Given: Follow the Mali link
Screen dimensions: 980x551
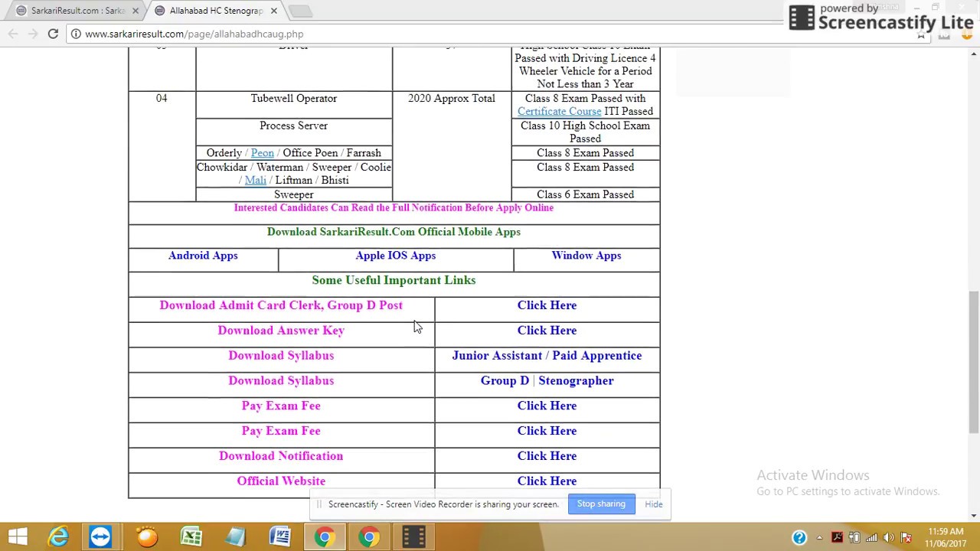Looking at the screenshot, I should [x=255, y=181].
